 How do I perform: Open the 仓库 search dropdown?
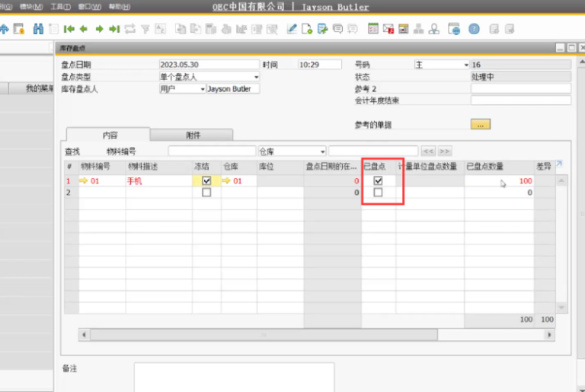coord(322,151)
